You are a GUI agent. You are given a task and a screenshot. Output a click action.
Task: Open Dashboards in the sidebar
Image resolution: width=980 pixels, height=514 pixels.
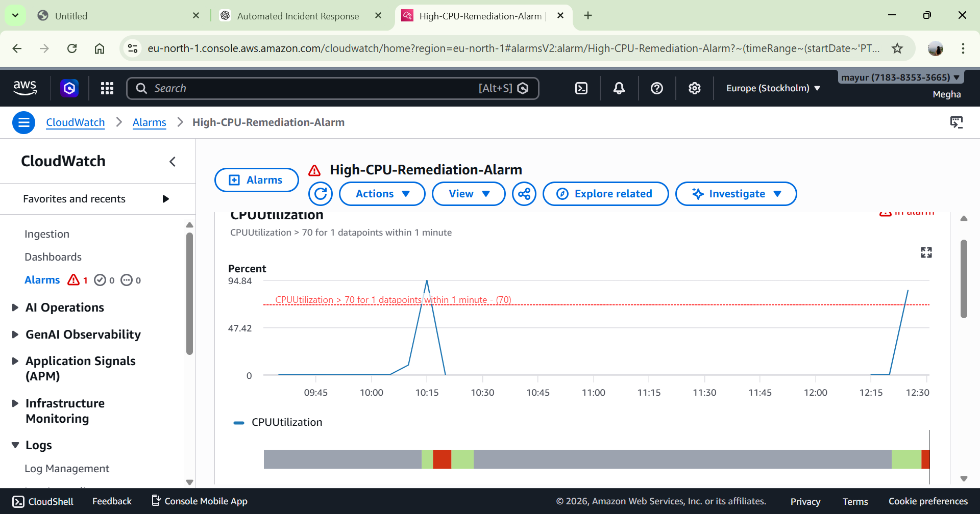53,257
